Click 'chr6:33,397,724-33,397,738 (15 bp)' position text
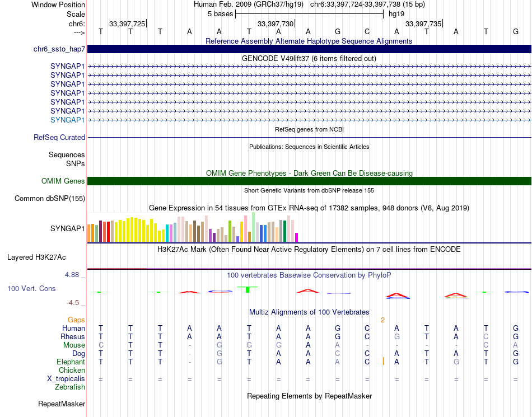 click(367, 4)
